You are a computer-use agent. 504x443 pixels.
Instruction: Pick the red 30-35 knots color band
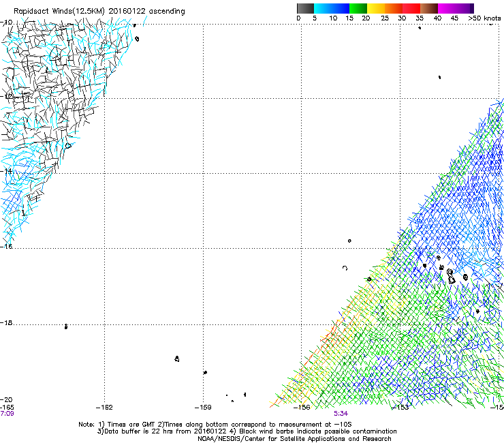(411, 8)
